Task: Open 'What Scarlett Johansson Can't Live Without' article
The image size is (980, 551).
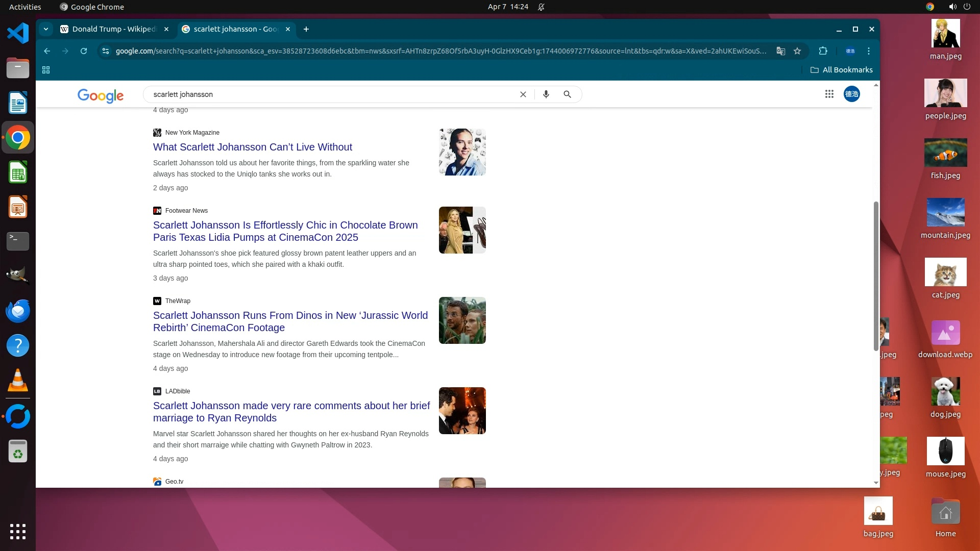Action: point(252,147)
